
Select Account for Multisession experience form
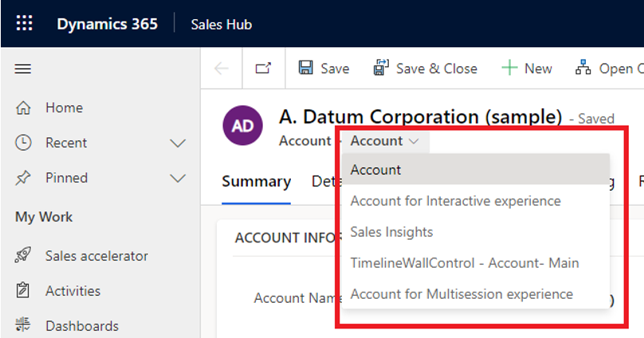point(476,294)
